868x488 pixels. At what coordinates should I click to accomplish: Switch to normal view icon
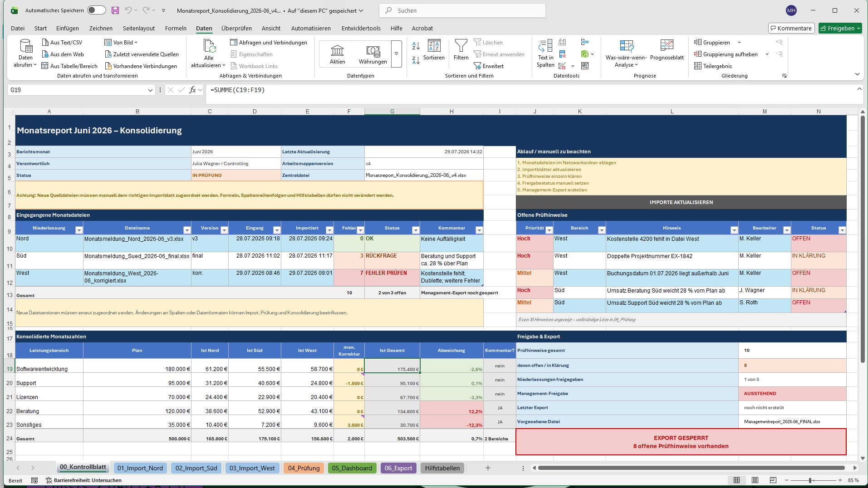coord(737,480)
